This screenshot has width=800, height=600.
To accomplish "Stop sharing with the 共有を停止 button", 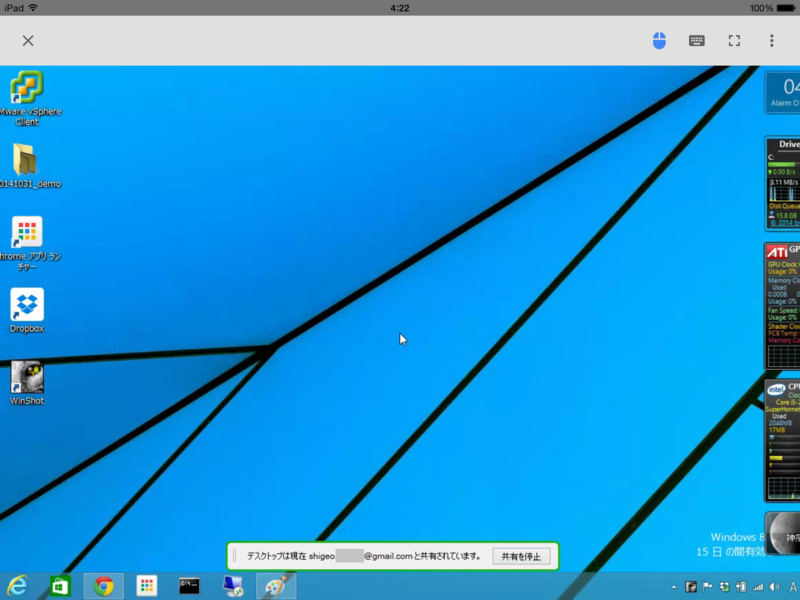I will [521, 556].
